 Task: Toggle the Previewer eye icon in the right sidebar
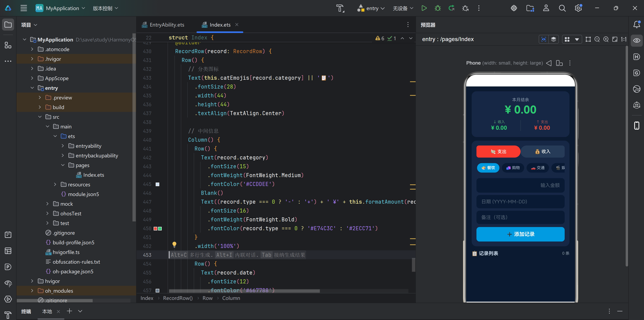[x=637, y=40]
